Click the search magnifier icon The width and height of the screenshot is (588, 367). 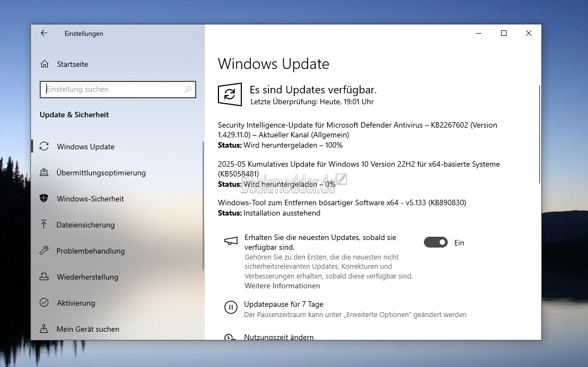(188, 90)
